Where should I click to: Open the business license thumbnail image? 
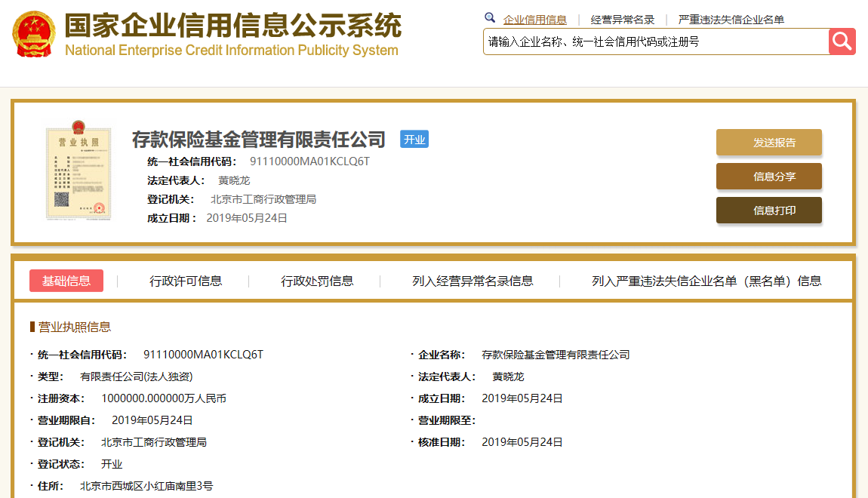tap(78, 171)
